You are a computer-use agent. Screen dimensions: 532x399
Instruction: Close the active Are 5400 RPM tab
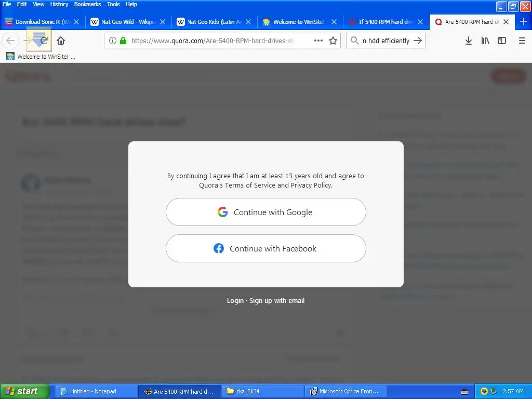[x=506, y=22]
